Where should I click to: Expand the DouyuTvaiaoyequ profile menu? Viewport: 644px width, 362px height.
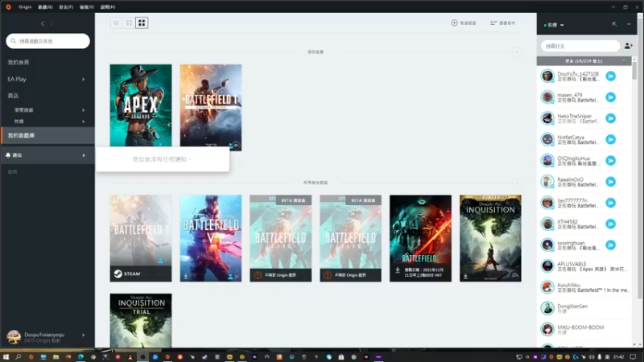(x=84, y=335)
